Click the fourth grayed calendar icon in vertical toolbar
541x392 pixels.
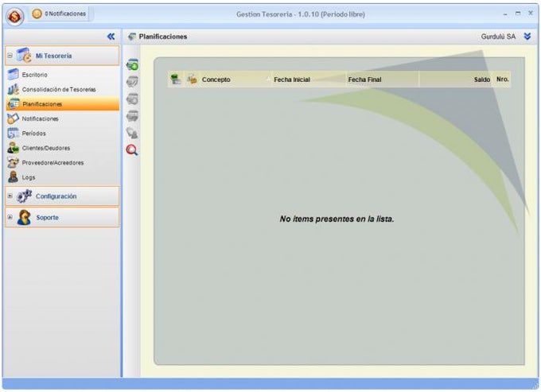tap(132, 116)
